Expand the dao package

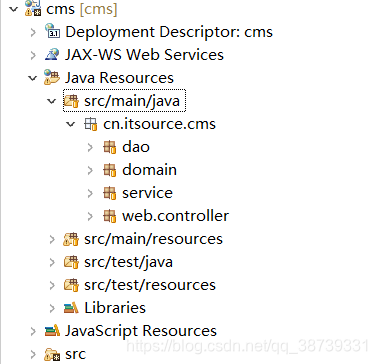(x=90, y=147)
